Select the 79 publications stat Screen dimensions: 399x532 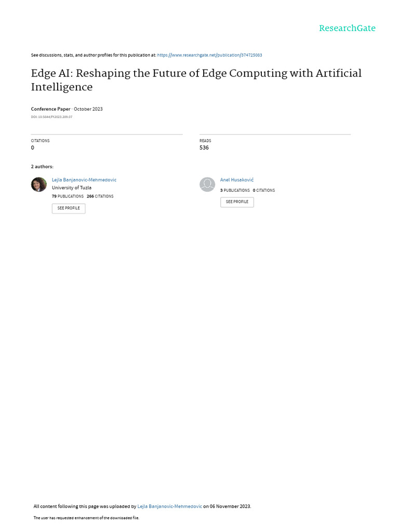pyautogui.click(x=68, y=196)
